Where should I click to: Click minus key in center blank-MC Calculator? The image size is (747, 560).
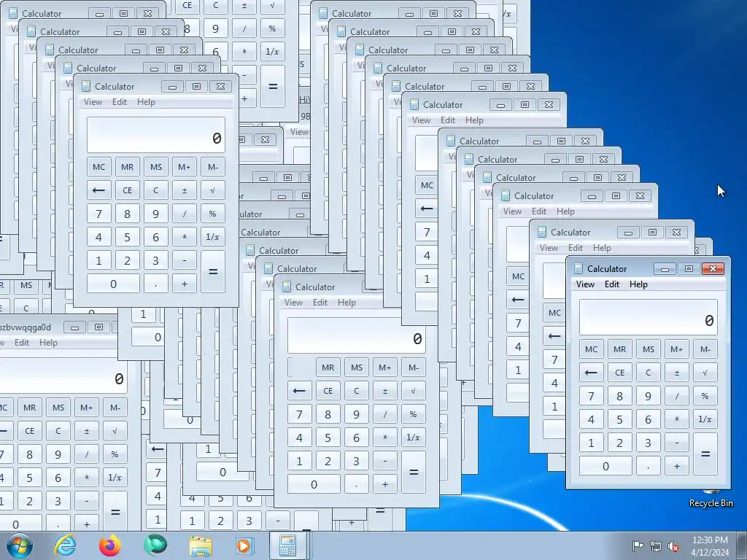[x=385, y=461]
